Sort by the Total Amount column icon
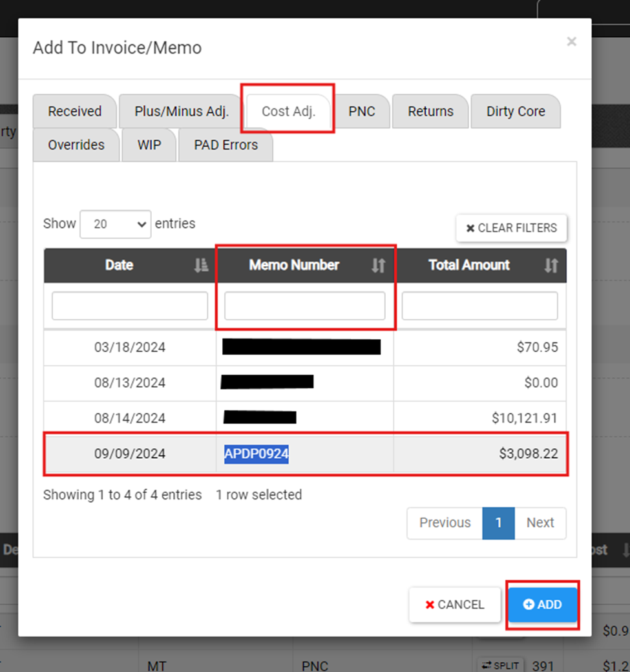This screenshot has height=672, width=630. [x=551, y=266]
